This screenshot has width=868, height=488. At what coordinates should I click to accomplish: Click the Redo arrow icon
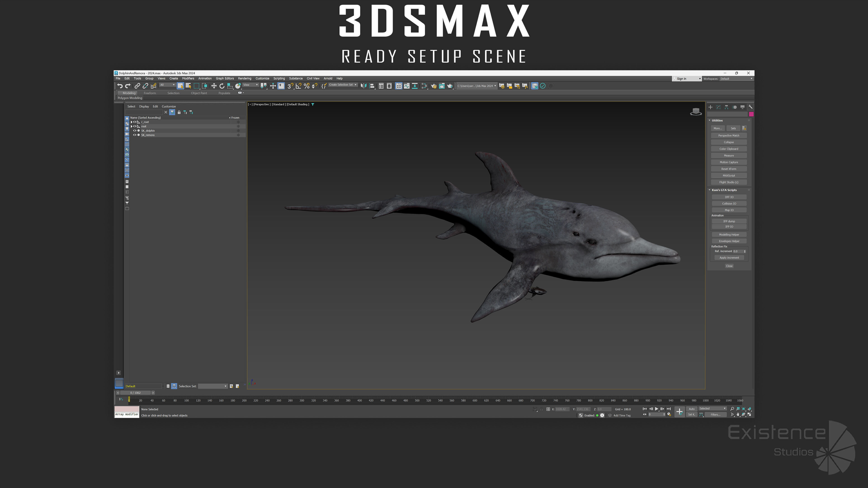pyautogui.click(x=128, y=86)
